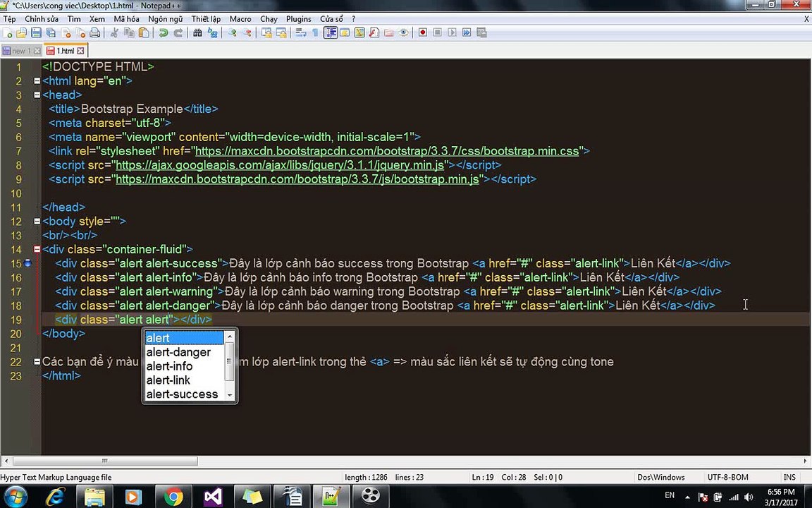Close the 1.html tab
The width and height of the screenshot is (812, 508).
[x=80, y=51]
